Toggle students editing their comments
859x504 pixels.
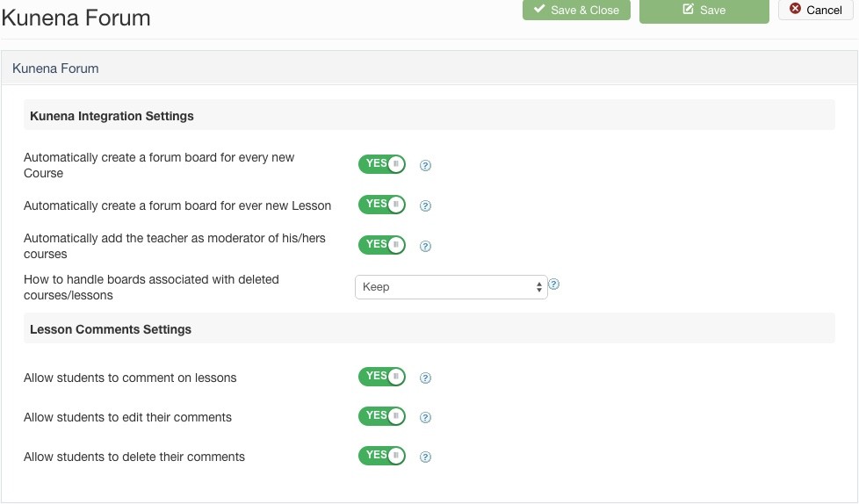pyautogui.click(x=382, y=416)
